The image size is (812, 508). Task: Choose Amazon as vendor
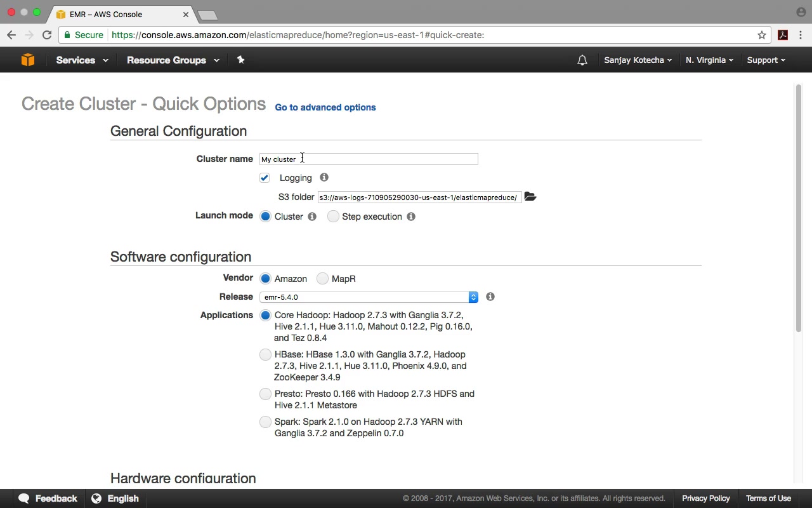265,278
